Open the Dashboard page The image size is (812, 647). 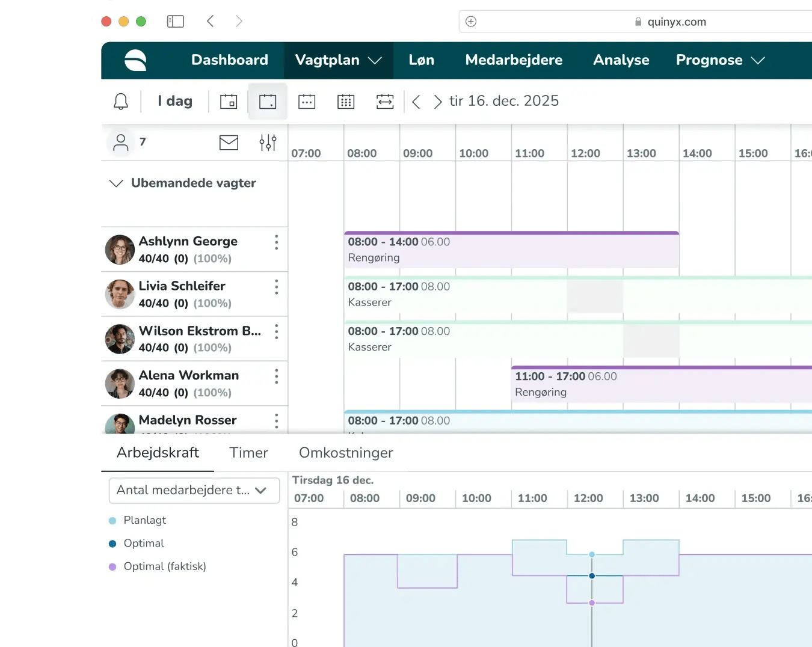tap(230, 60)
